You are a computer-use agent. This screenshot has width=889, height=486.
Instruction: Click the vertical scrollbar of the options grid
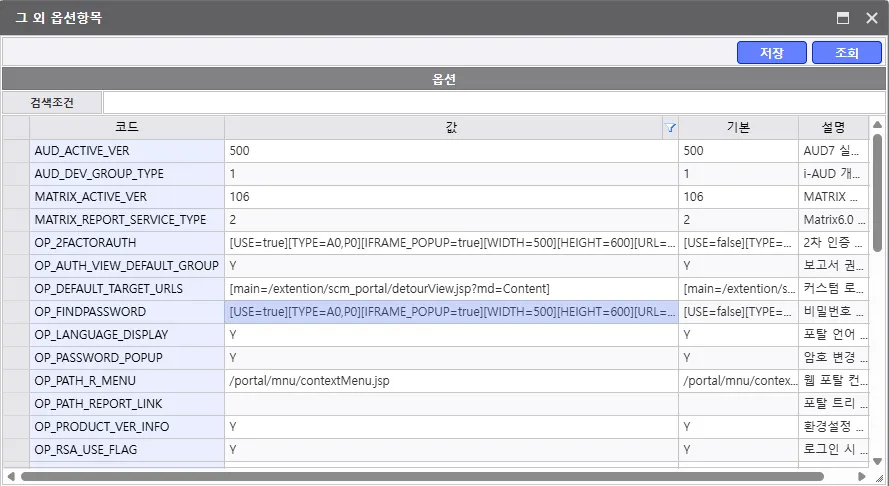coord(877,190)
